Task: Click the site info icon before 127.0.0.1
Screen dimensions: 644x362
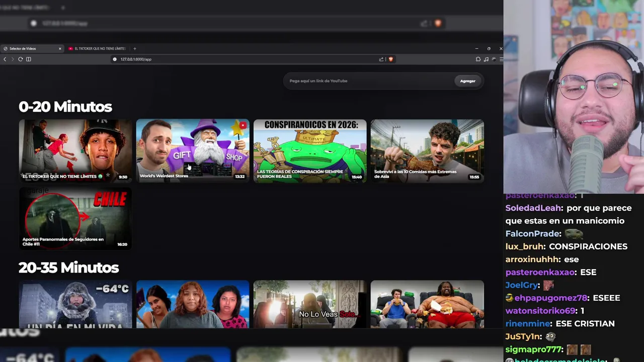Action: 115,59
